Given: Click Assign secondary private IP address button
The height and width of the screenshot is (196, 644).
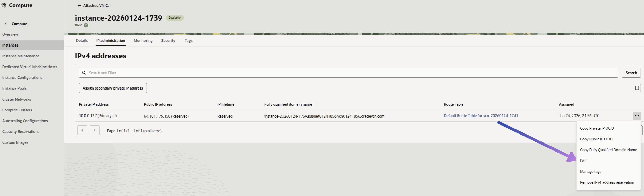Looking at the screenshot, I should coord(113,88).
